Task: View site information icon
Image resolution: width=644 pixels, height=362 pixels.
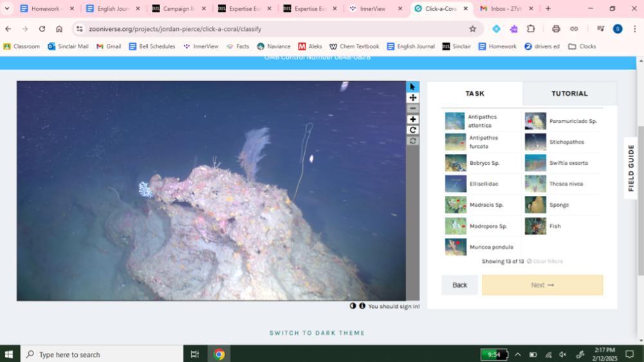Action: [x=80, y=29]
